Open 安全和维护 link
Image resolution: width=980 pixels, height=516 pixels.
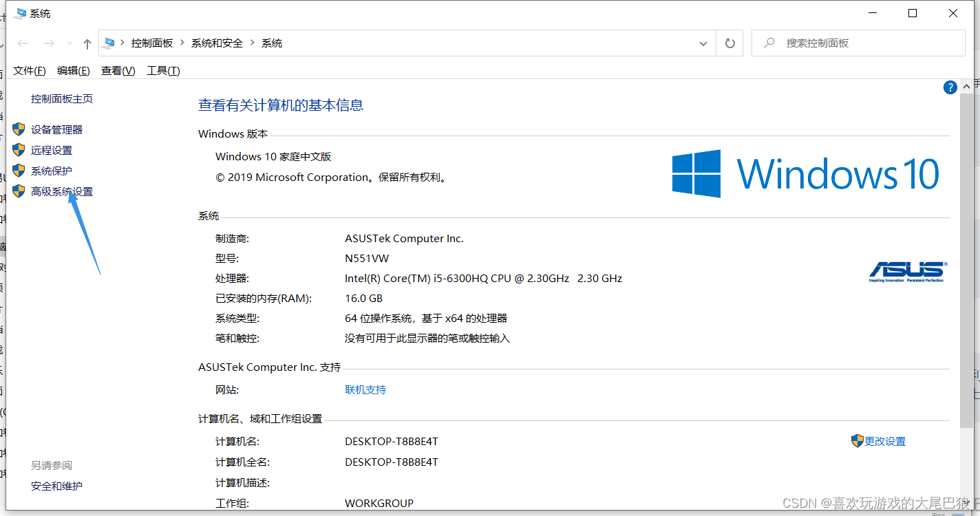56,486
